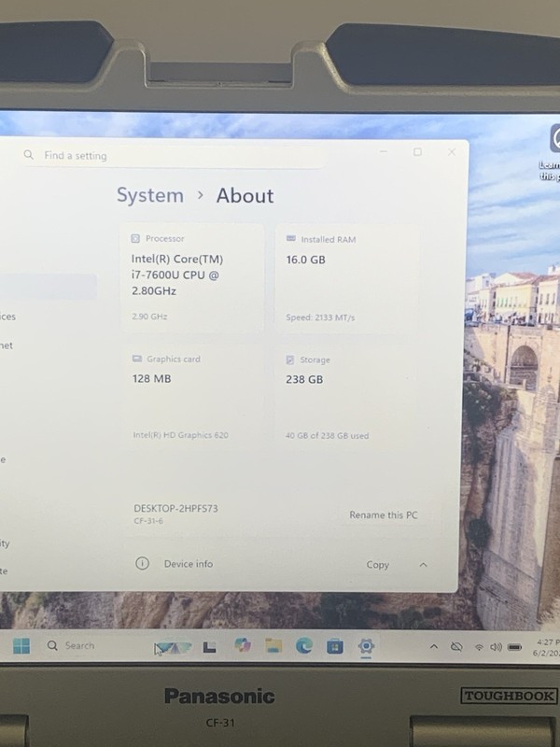This screenshot has height=747, width=560.
Task: Click the Device info circle icon
Action: 142,563
